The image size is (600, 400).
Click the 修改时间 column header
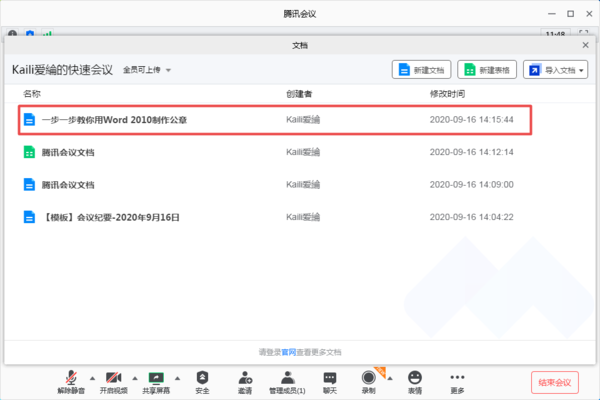[447, 94]
